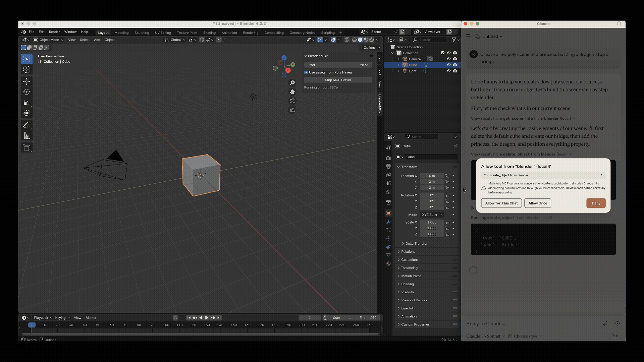Open Modifier properties with the wrench icon
The width and height of the screenshot is (644, 362).
[388, 222]
